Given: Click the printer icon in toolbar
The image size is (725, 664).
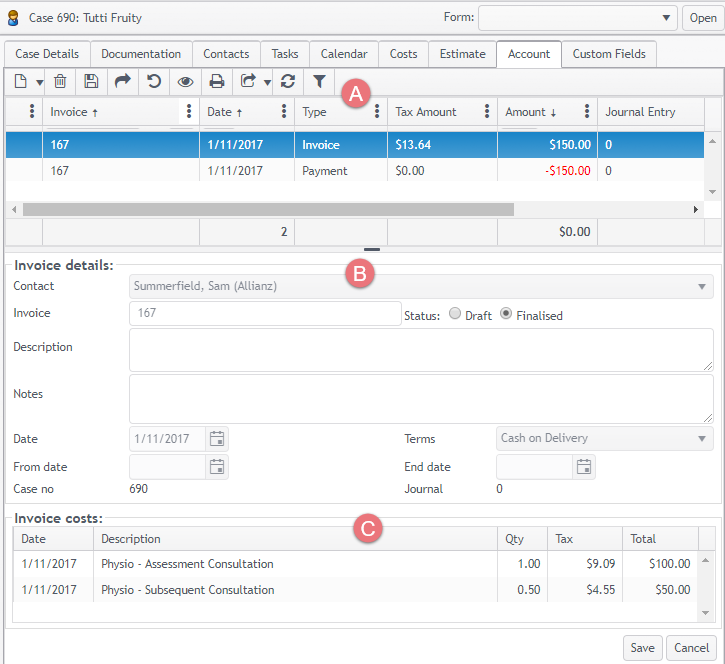Looking at the screenshot, I should pyautogui.click(x=217, y=82).
